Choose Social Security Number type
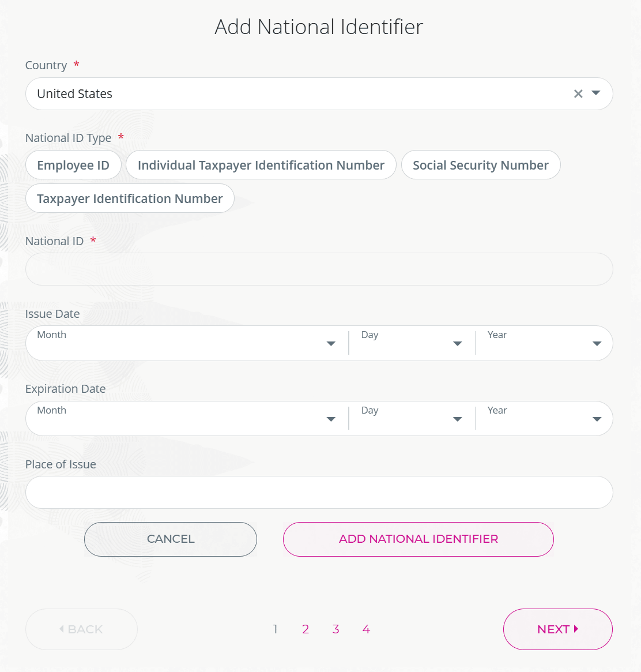This screenshot has width=641, height=672. (480, 165)
